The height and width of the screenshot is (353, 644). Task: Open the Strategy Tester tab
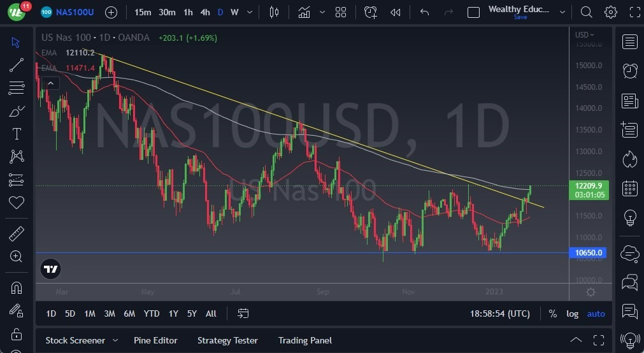[227, 341]
